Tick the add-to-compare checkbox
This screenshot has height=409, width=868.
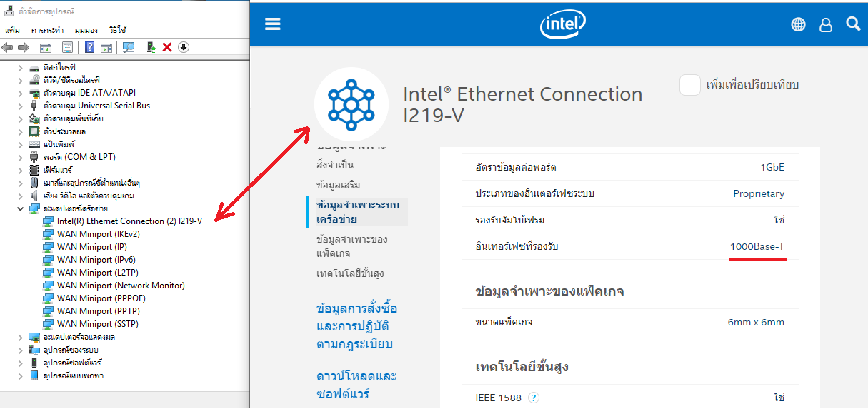point(689,85)
